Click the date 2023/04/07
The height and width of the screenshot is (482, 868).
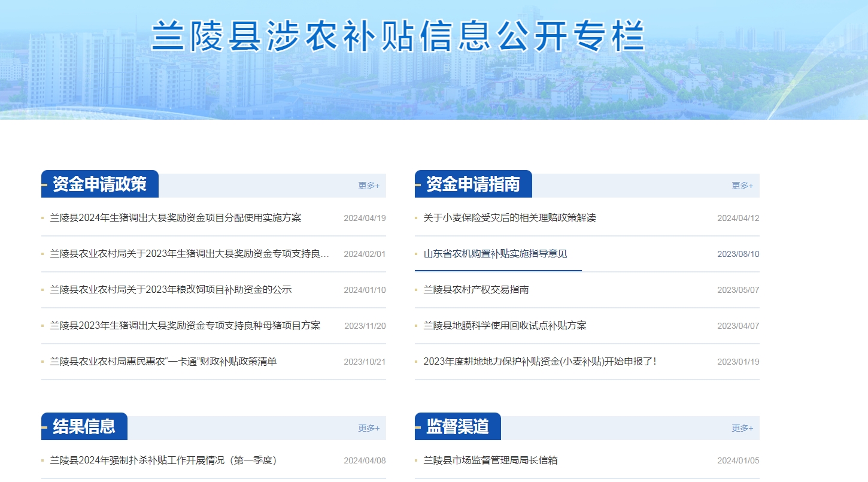[x=738, y=326]
